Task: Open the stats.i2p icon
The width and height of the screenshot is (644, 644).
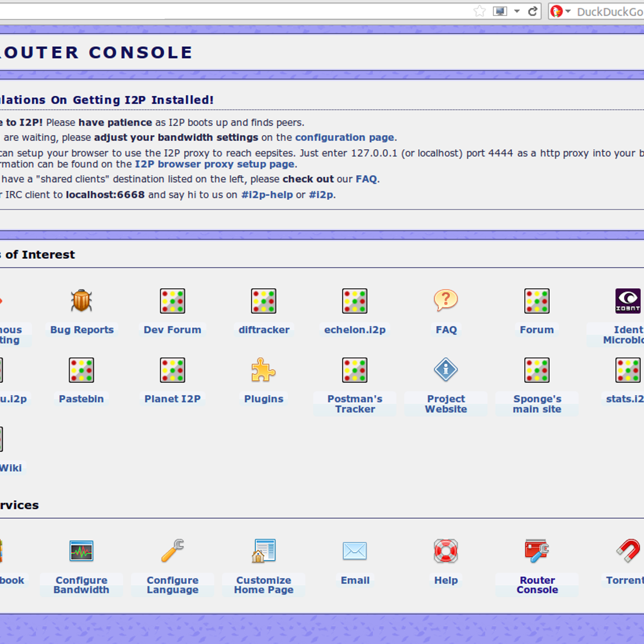Action: click(628, 370)
